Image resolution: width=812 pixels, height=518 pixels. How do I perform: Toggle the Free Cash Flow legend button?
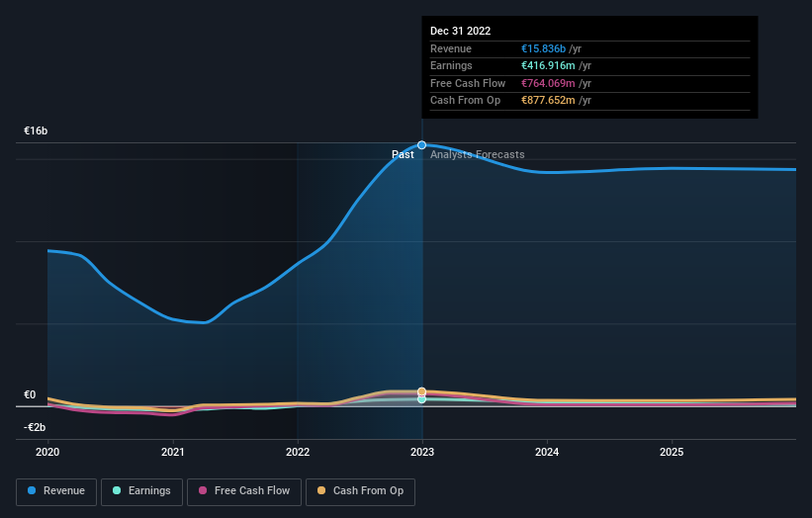pos(244,491)
